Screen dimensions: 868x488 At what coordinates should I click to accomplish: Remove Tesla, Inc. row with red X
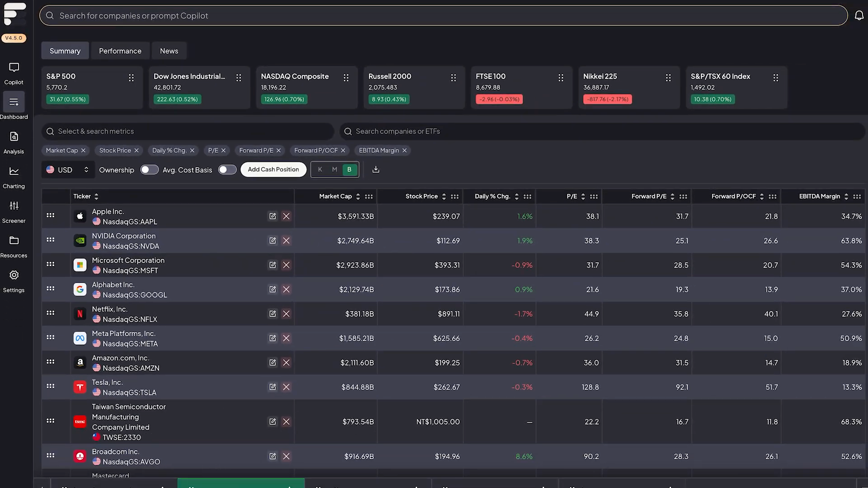[x=286, y=387]
